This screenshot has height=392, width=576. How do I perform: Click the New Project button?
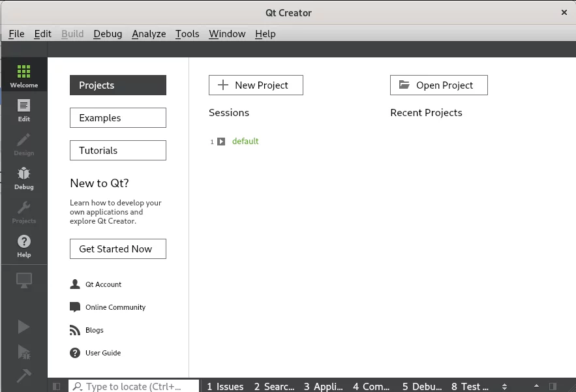coord(256,85)
